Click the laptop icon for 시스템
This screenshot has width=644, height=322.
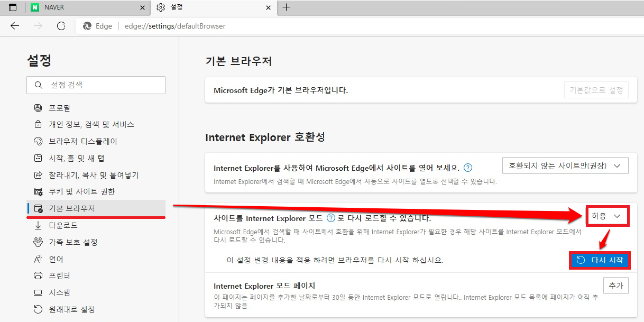coord(38,292)
